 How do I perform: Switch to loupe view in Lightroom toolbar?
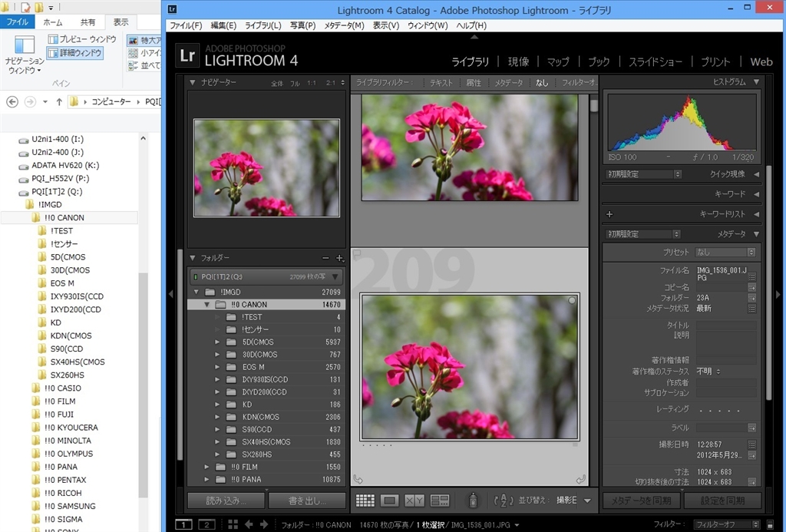point(389,500)
